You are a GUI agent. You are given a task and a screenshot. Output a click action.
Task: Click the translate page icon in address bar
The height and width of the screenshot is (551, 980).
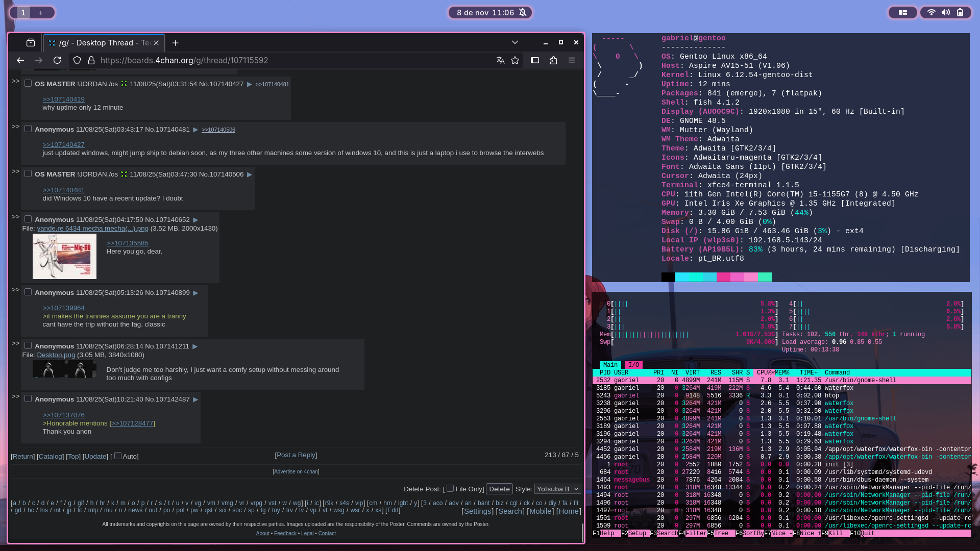[x=500, y=60]
